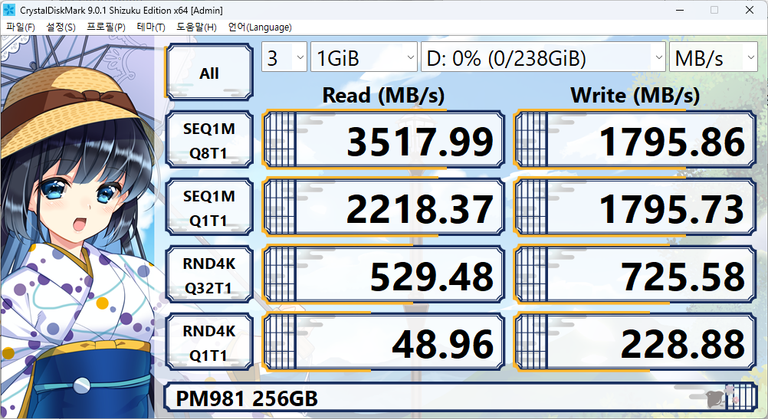Open the 언어(Language) menu
This screenshot has height=419, width=768.
click(x=260, y=27)
